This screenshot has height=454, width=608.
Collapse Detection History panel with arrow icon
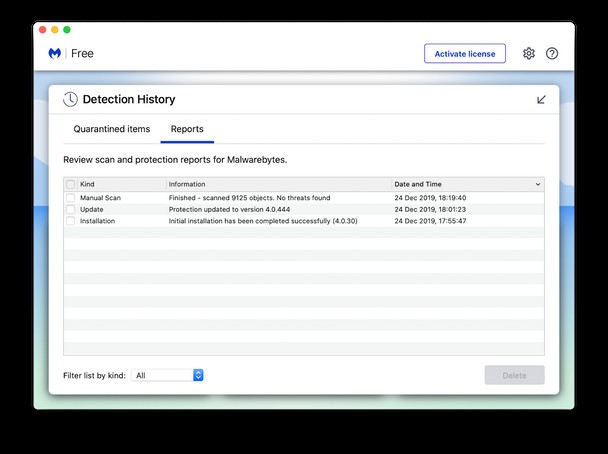tap(541, 100)
